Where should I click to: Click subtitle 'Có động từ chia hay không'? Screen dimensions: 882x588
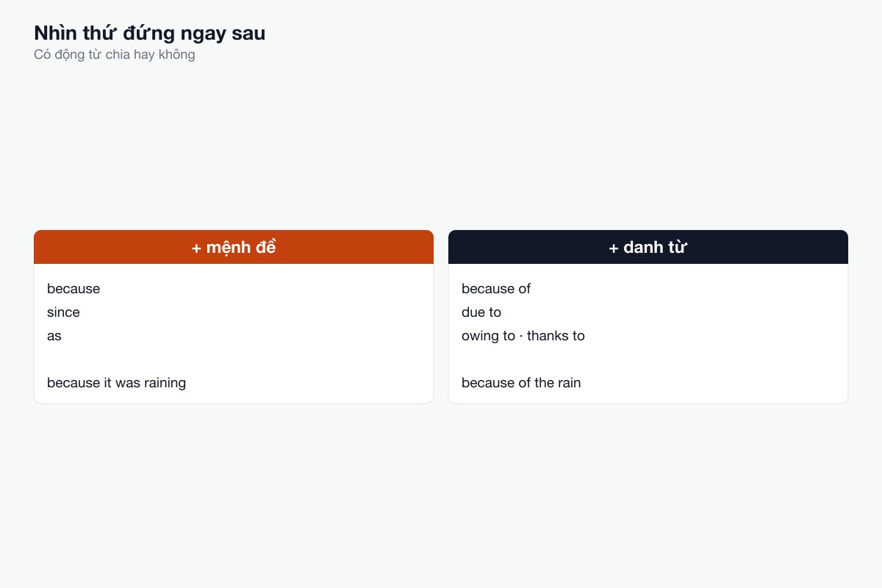click(115, 54)
